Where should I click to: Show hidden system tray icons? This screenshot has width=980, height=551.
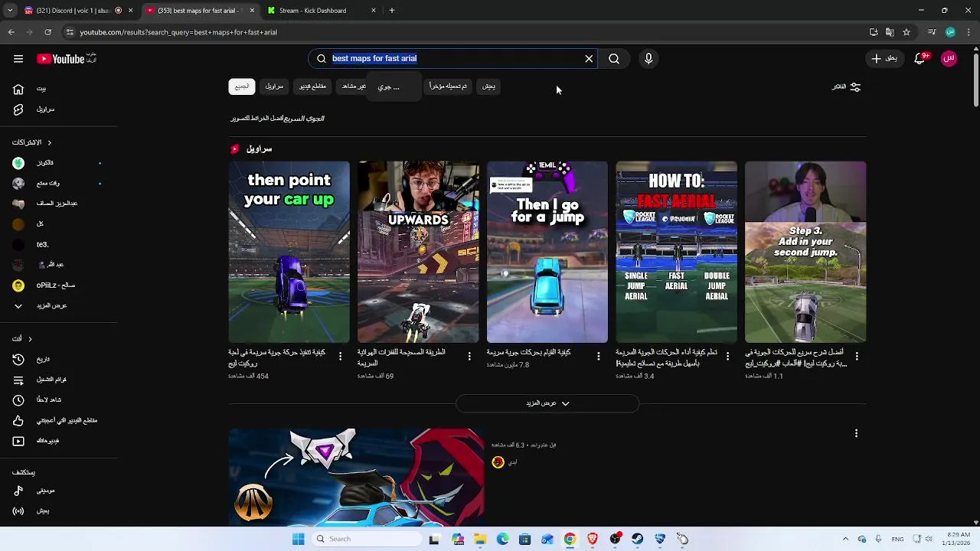pyautogui.click(x=845, y=539)
